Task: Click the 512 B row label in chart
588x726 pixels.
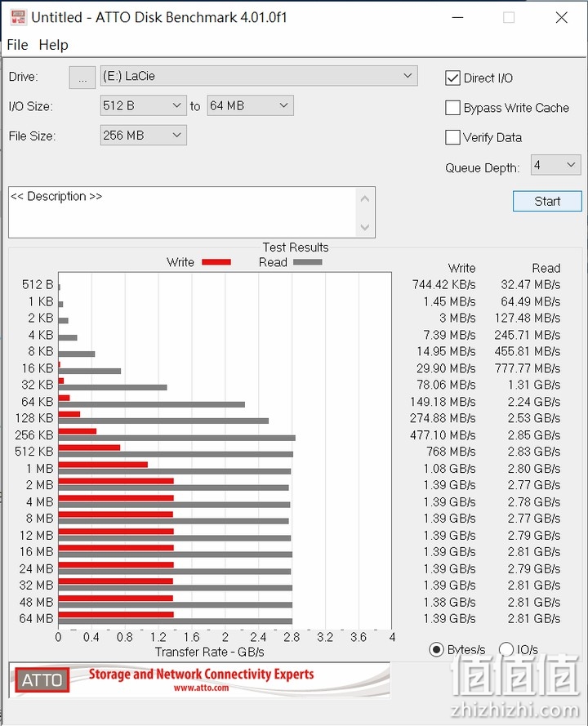Action: pyautogui.click(x=38, y=284)
